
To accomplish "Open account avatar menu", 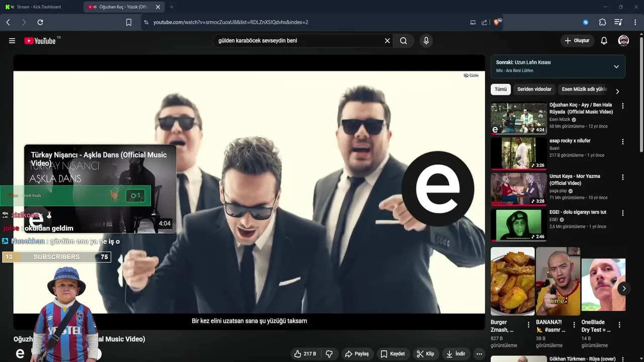I will point(623,41).
